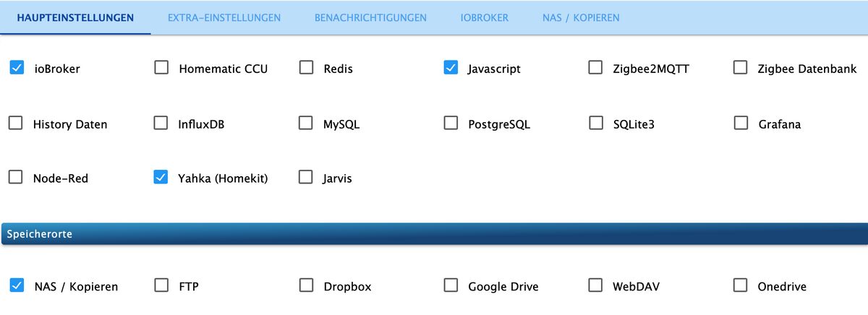Tick the History Daten checkbox
This screenshot has width=868, height=315.
(16, 123)
